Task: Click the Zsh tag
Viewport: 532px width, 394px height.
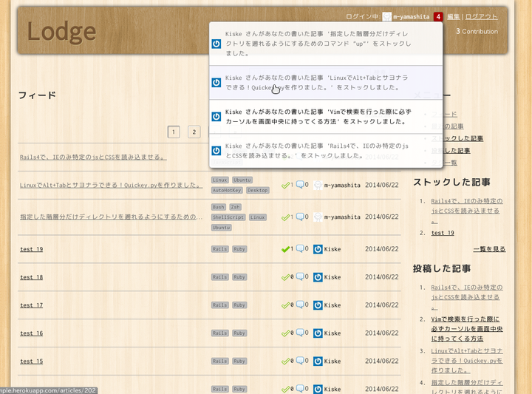Action: coord(235,208)
